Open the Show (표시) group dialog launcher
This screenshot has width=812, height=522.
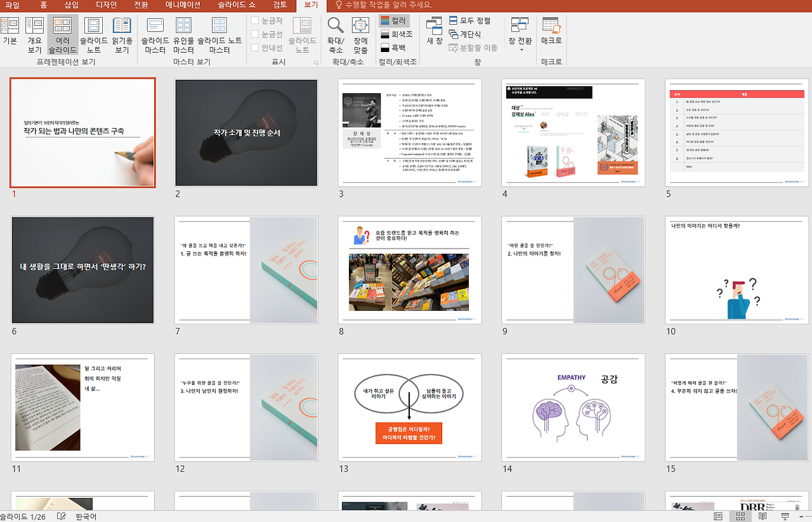click(316, 63)
